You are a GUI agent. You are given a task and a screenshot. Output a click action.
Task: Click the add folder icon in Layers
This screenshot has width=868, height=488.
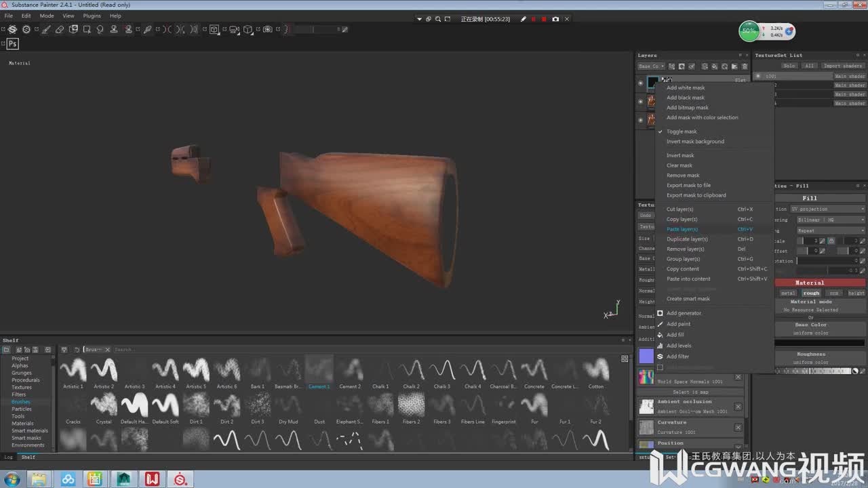(x=734, y=66)
